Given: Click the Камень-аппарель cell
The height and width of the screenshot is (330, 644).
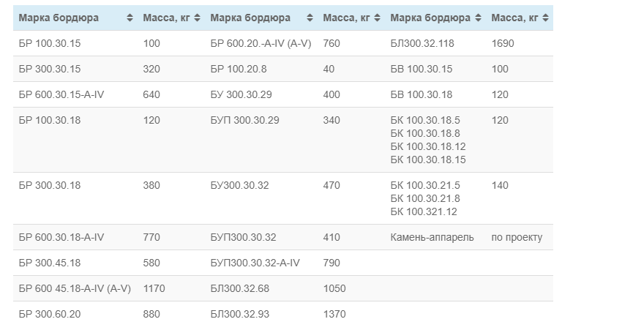Looking at the screenshot, I should [432, 237].
